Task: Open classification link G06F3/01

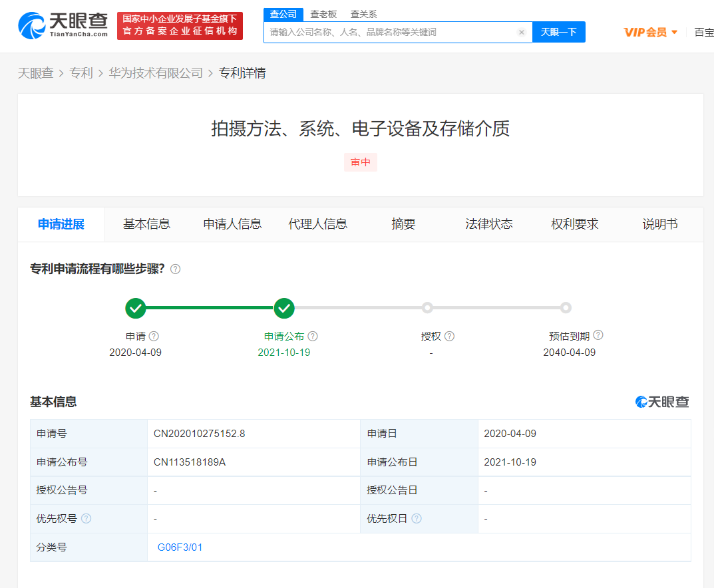Action: coord(180,547)
